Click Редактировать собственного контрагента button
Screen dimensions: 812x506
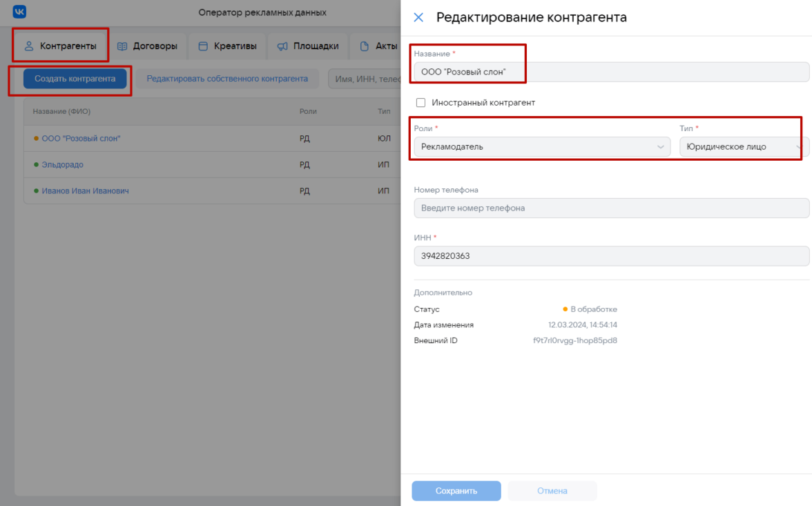[227, 79]
